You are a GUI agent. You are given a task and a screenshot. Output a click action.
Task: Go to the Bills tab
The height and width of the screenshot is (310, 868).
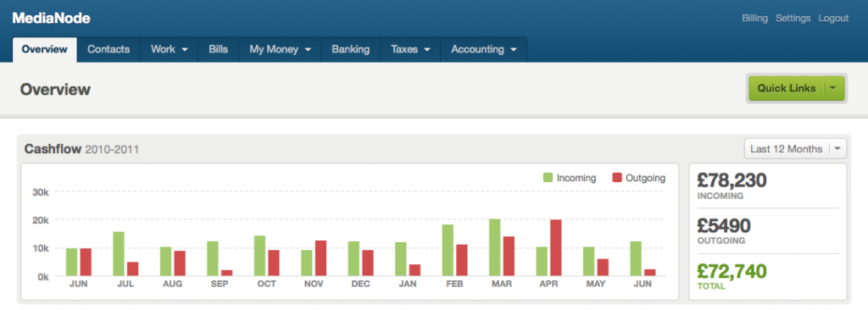pyautogui.click(x=218, y=49)
